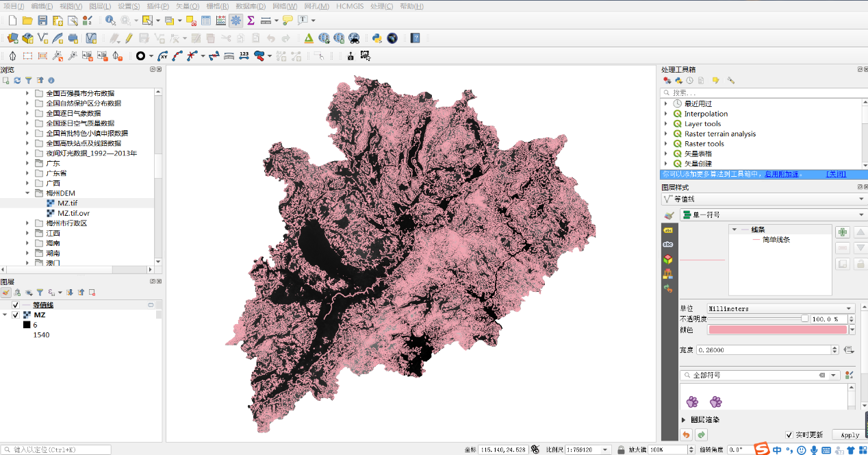Uncheck the MZ raster layer checkbox
The width and height of the screenshot is (868, 455).
click(15, 315)
